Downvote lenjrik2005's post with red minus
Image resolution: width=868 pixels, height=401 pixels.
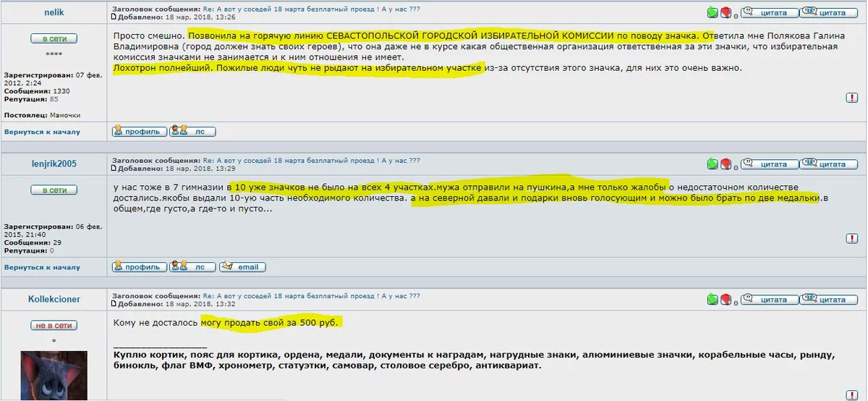[726, 164]
